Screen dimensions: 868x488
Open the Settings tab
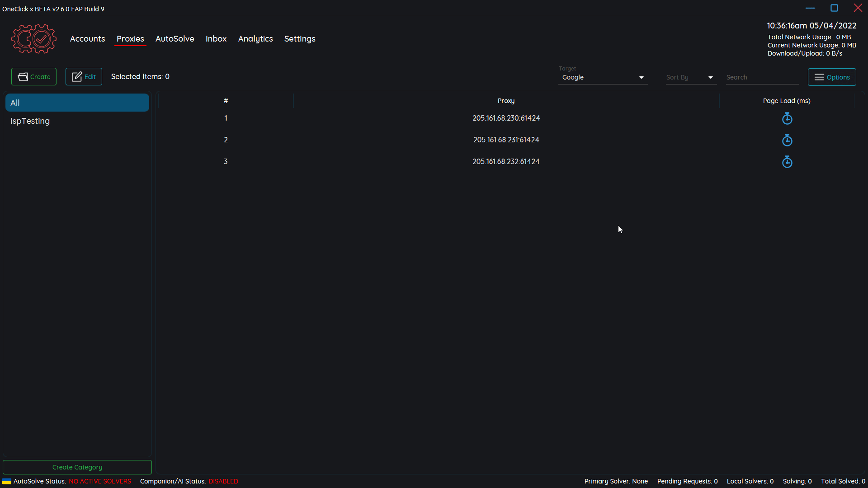pyautogui.click(x=300, y=39)
